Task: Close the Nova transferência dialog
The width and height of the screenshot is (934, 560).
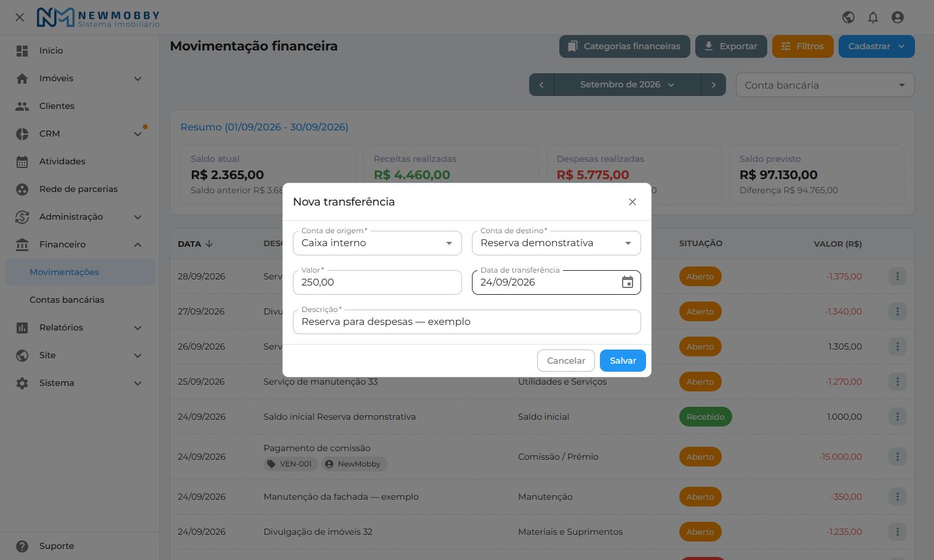Action: click(632, 202)
